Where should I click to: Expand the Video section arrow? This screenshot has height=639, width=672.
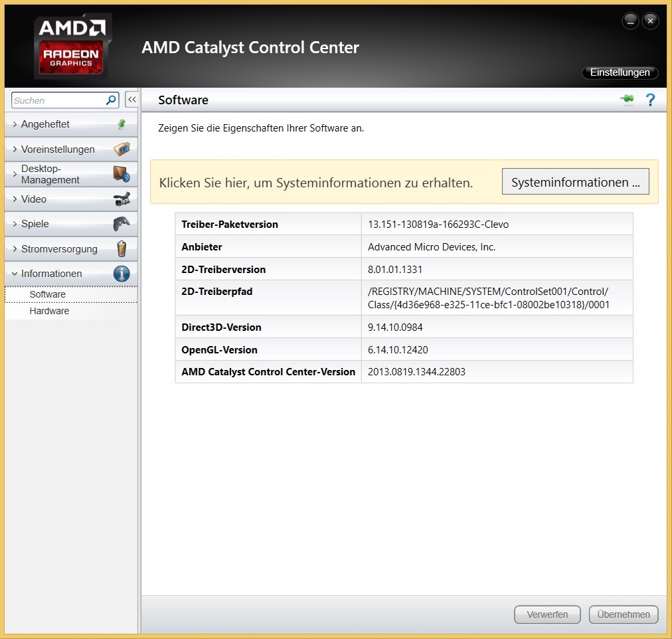click(15, 199)
